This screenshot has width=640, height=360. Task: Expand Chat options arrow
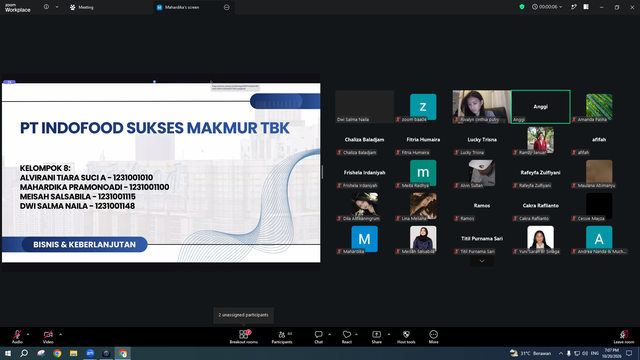329,334
